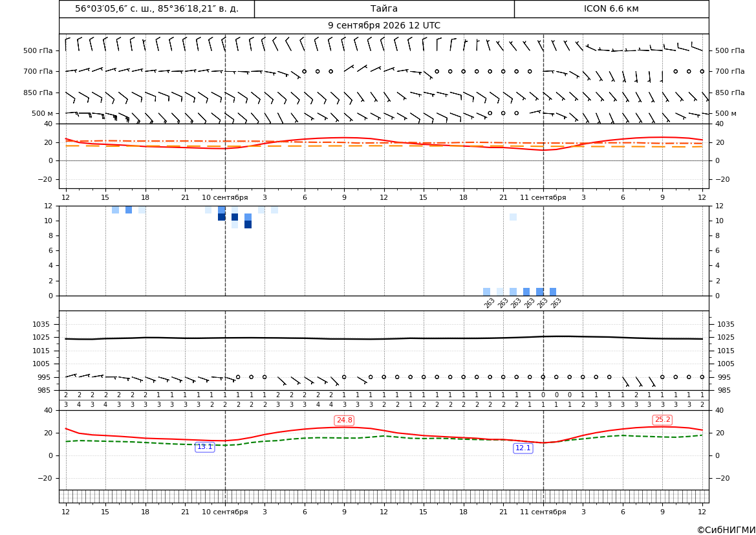The image size is (756, 535).
Task: Click the ICON 6.6 км model cell
Action: pyautogui.click(x=611, y=8)
